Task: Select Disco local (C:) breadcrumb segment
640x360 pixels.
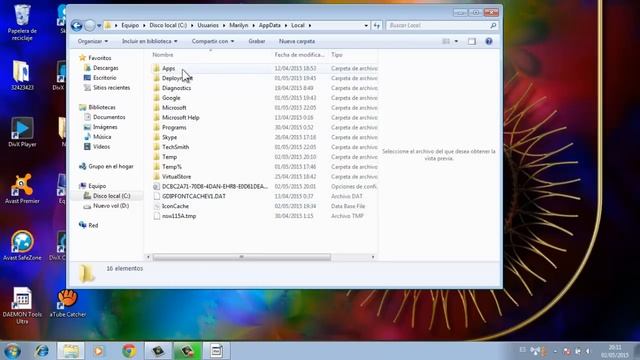Action: [x=168, y=25]
